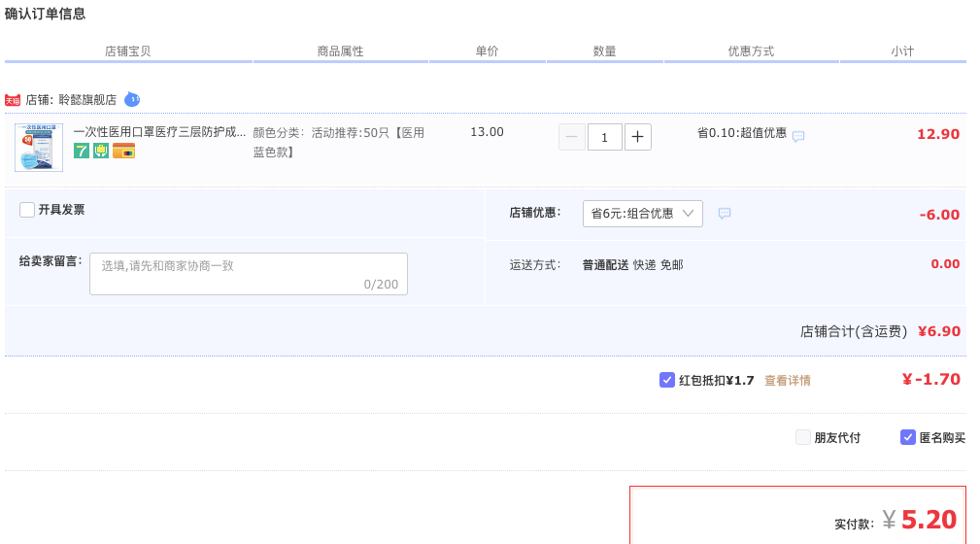Click the subtotal price 12.90
This screenshot has width=980, height=544.
click(938, 134)
